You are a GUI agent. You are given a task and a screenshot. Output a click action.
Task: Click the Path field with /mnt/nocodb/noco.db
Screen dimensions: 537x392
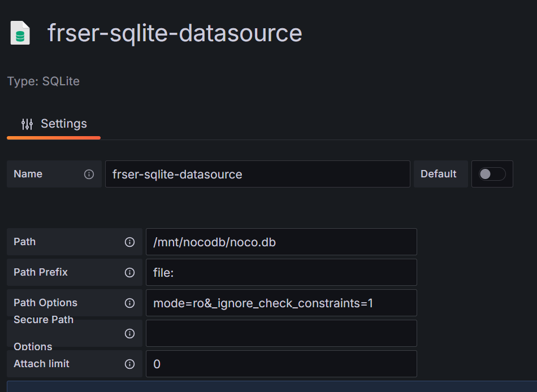pos(281,242)
